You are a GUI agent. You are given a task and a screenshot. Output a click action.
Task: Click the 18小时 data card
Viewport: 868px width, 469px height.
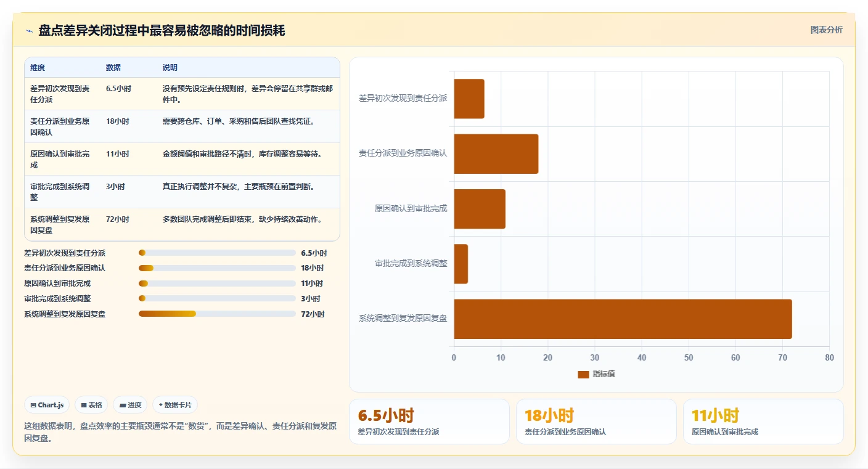(x=596, y=422)
